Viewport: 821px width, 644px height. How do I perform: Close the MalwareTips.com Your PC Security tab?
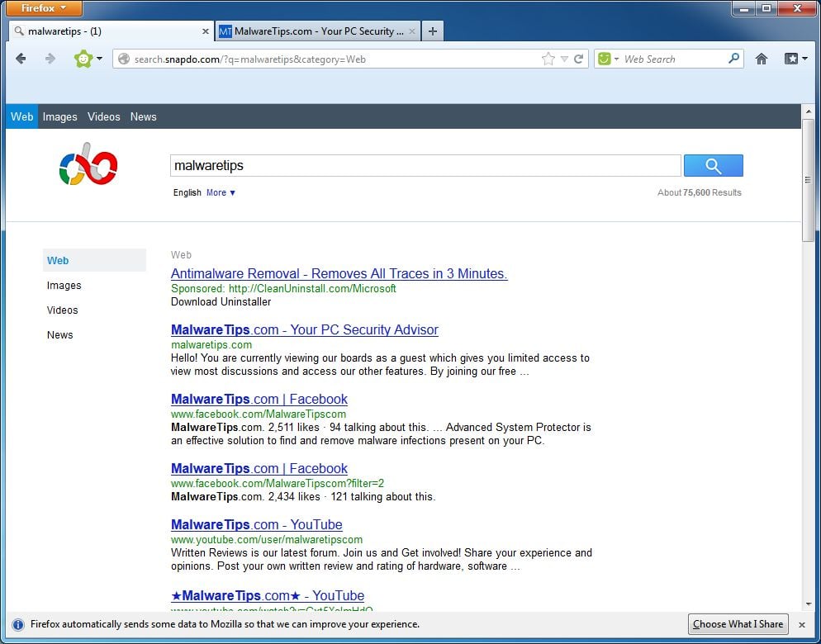[x=412, y=31]
